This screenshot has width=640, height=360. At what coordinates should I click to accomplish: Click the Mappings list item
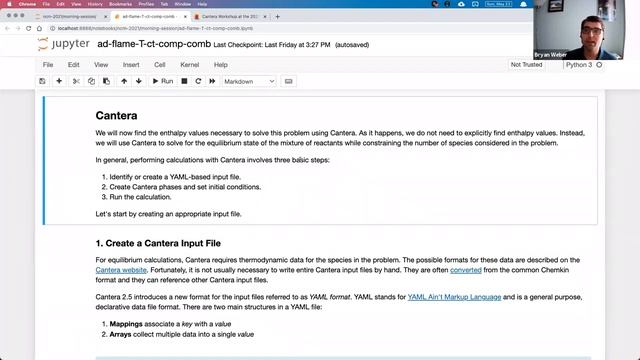[170, 324]
